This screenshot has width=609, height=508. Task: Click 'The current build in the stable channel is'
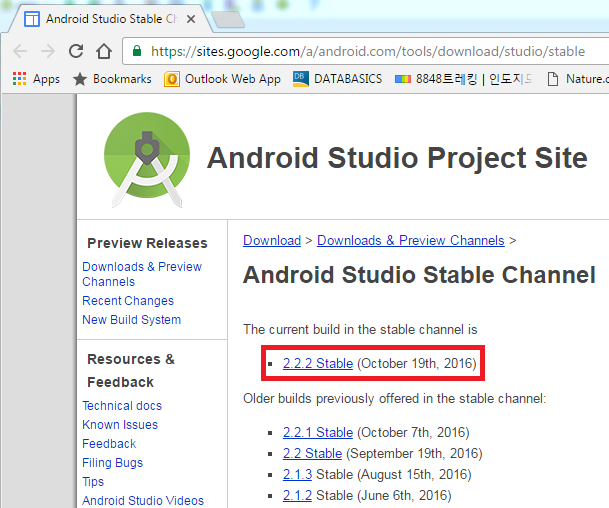(x=360, y=329)
